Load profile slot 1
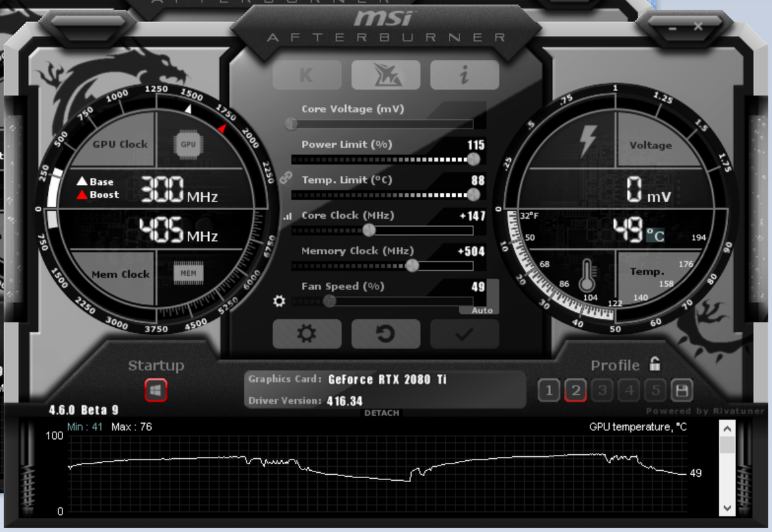The image size is (772, 532). (549, 390)
